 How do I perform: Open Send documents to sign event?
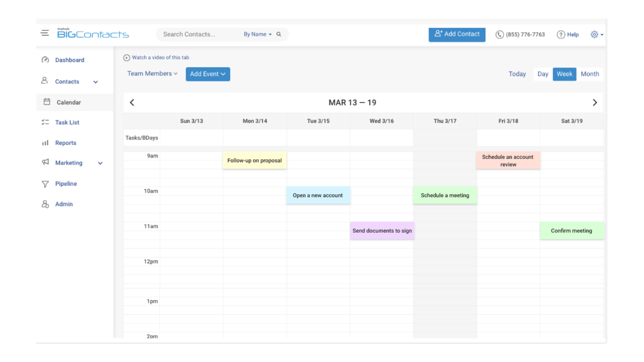[382, 231]
